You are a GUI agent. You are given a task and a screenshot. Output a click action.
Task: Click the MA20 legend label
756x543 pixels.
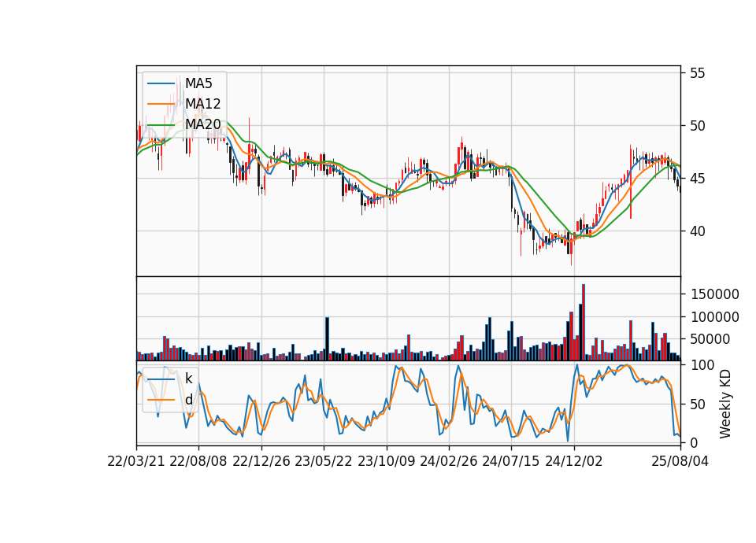[x=203, y=124]
